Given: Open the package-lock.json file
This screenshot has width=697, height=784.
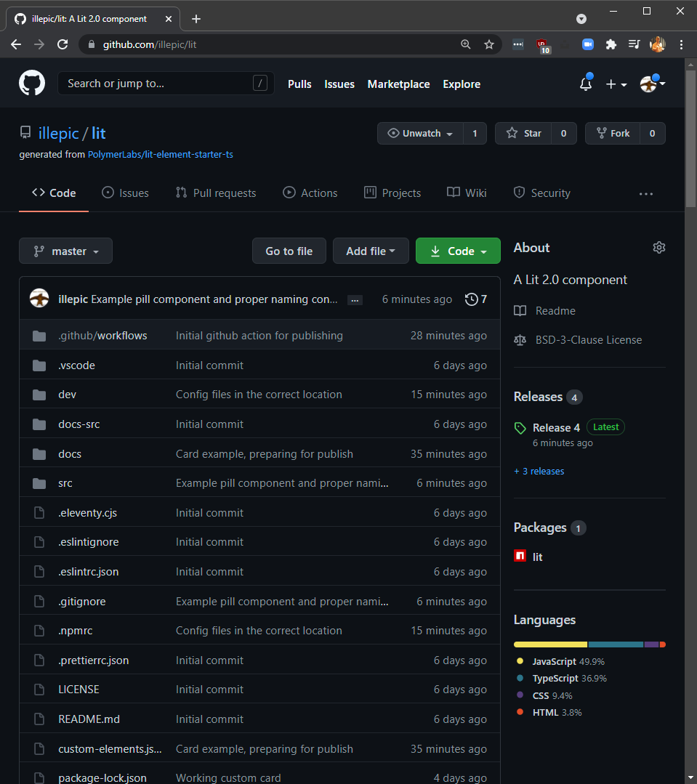Looking at the screenshot, I should click(x=102, y=777).
